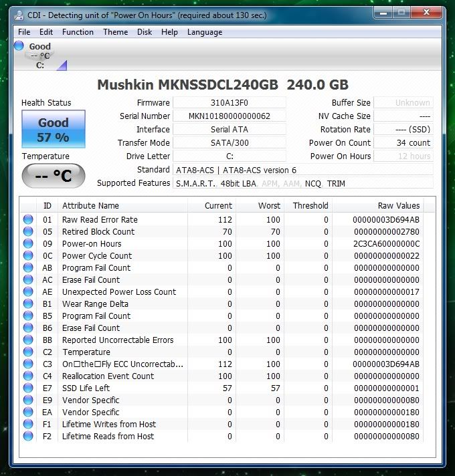Click the status orb beside Raw Read Error Rate
The height and width of the screenshot is (476, 455).
[x=28, y=219]
